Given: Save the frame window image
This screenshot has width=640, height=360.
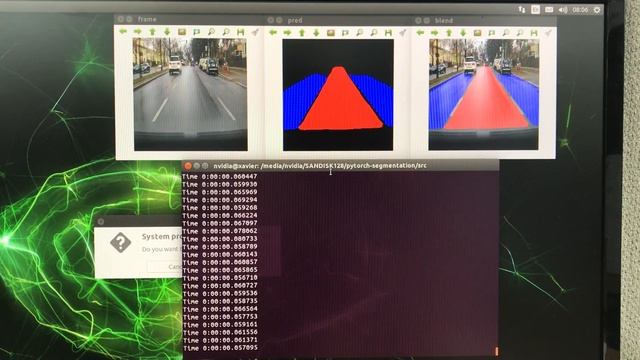Looking at the screenshot, I should pos(240,31).
